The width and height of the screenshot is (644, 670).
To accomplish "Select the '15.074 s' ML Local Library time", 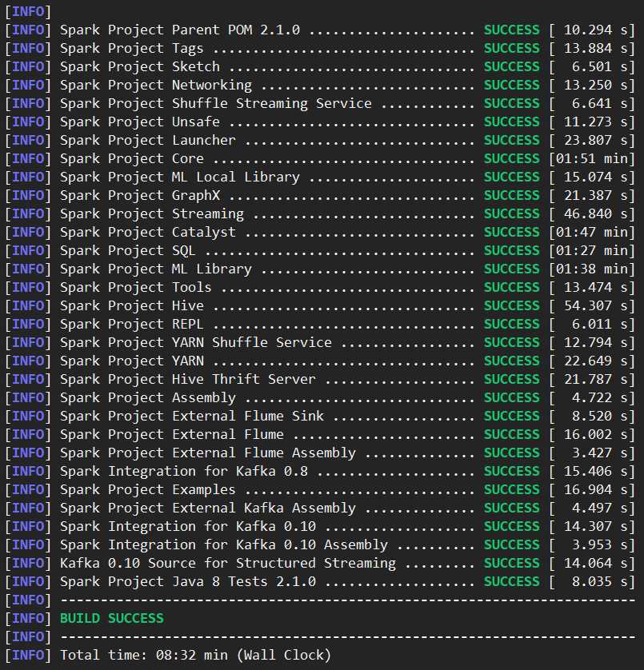I will pyautogui.click(x=596, y=177).
